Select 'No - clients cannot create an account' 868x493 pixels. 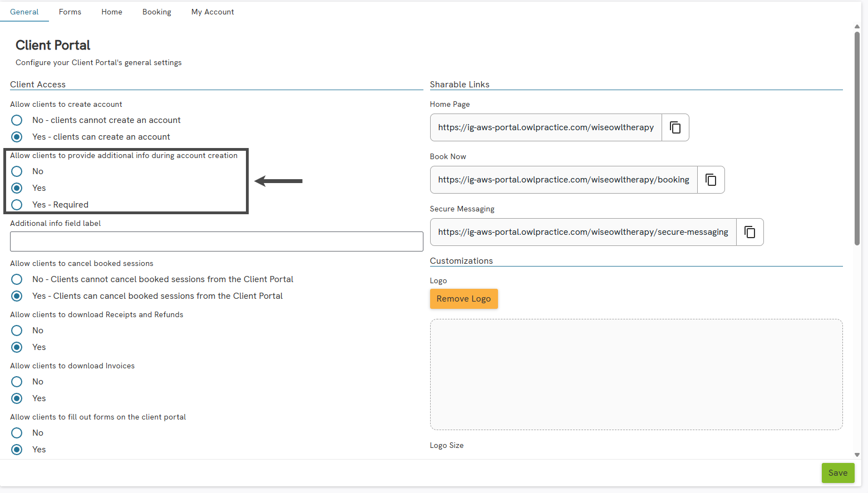point(17,120)
